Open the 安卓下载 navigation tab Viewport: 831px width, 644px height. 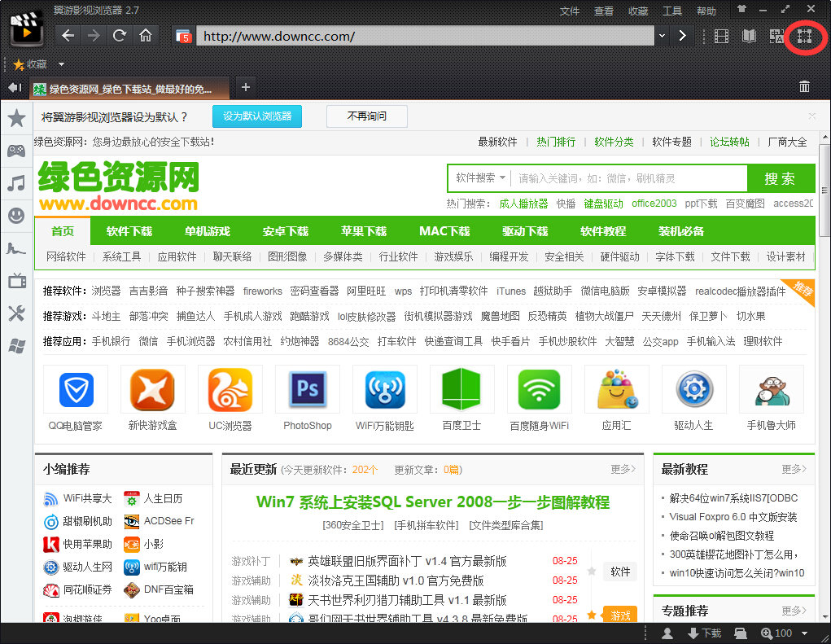pyautogui.click(x=285, y=231)
